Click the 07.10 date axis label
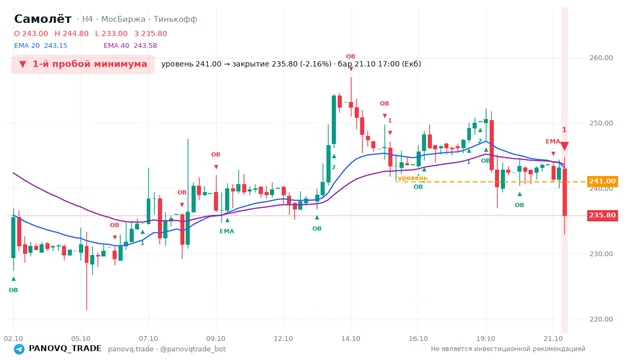The image size is (640, 360). tap(148, 339)
